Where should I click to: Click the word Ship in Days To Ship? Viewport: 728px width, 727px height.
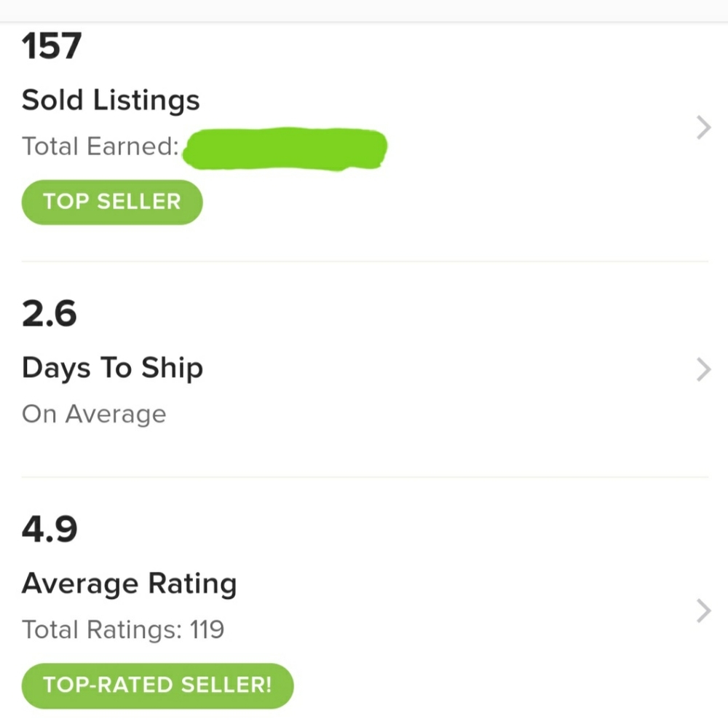click(x=172, y=369)
